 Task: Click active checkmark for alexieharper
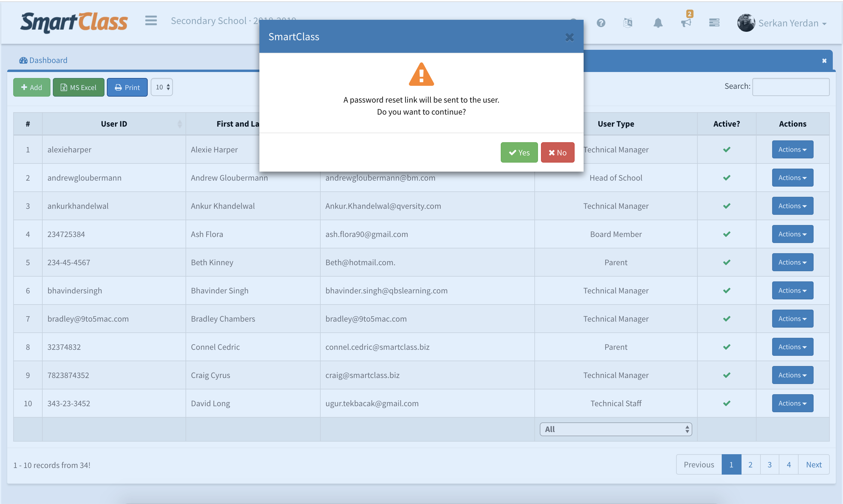pos(727,149)
